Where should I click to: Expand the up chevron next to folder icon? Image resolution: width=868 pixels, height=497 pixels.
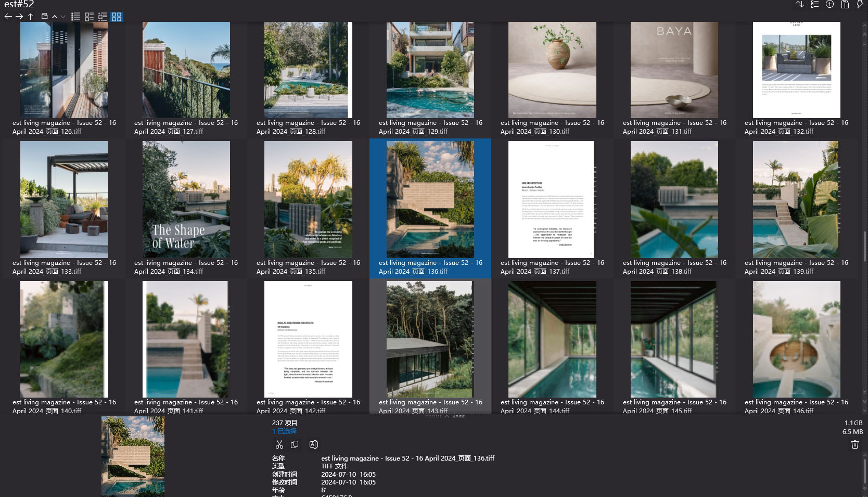point(54,16)
